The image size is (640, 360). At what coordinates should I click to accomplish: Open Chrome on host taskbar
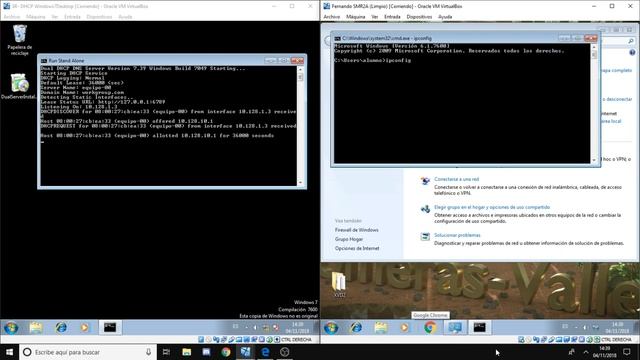pyautogui.click(x=226, y=352)
